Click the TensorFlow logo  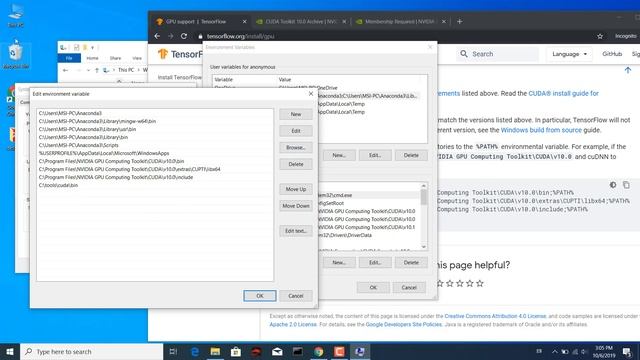click(x=180, y=54)
